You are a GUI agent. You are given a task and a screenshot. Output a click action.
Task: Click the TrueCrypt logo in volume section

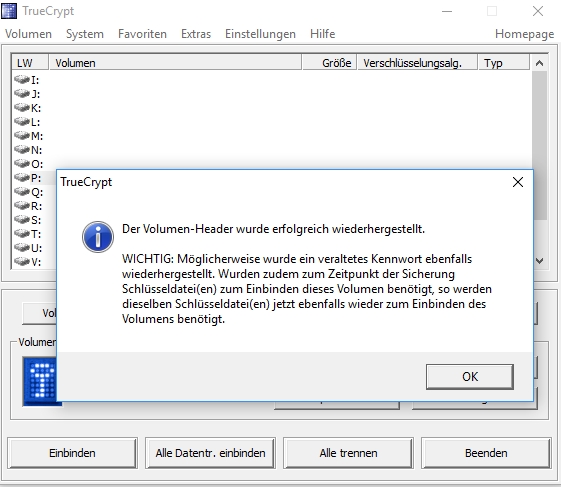click(40, 381)
